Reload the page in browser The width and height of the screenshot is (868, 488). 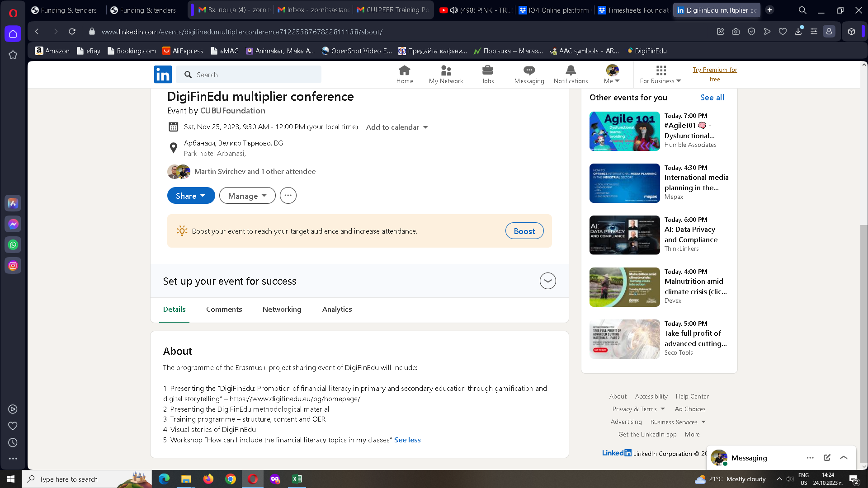click(72, 32)
